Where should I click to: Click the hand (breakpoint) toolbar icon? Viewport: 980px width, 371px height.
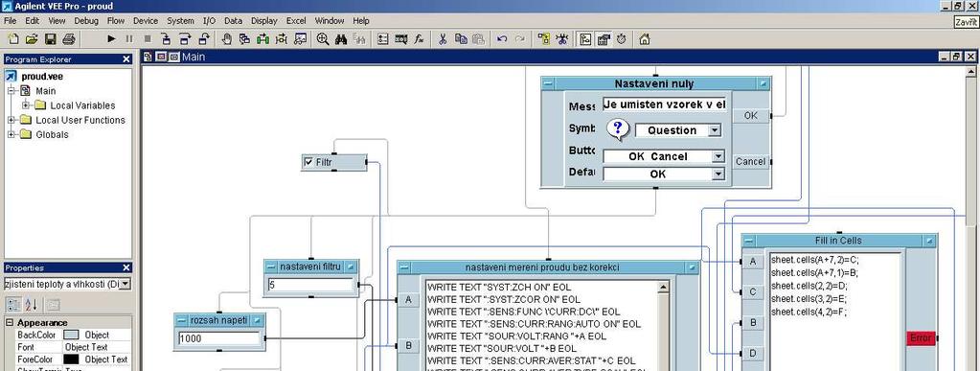click(227, 39)
